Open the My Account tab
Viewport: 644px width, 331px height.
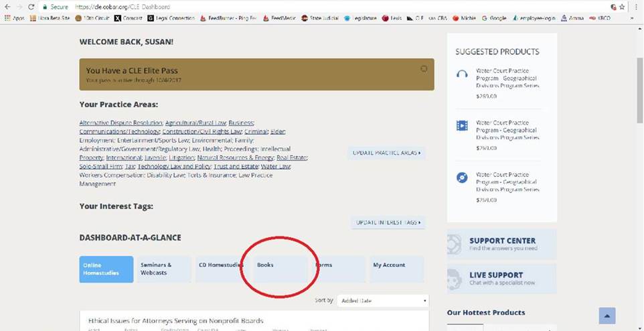coord(397,269)
